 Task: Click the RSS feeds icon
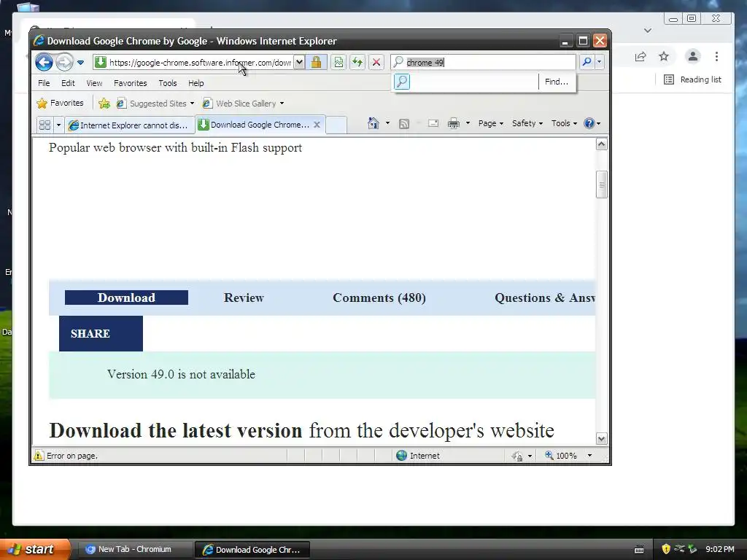pyautogui.click(x=404, y=124)
